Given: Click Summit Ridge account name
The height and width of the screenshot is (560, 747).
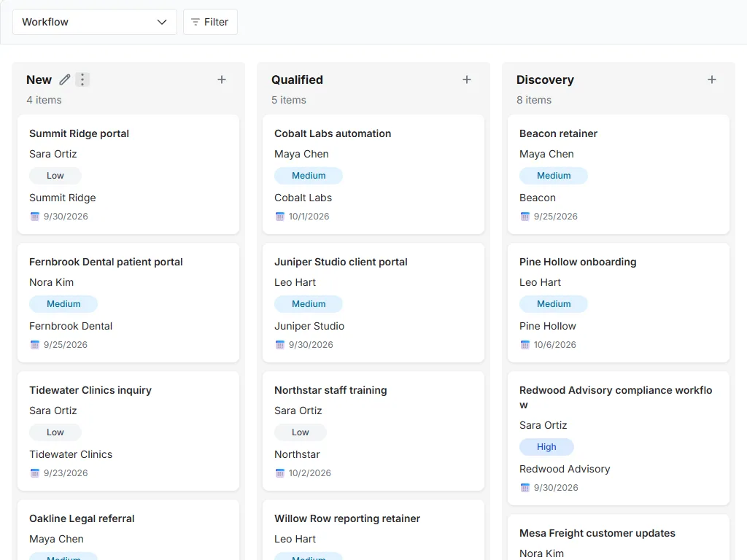Looking at the screenshot, I should (x=63, y=198).
